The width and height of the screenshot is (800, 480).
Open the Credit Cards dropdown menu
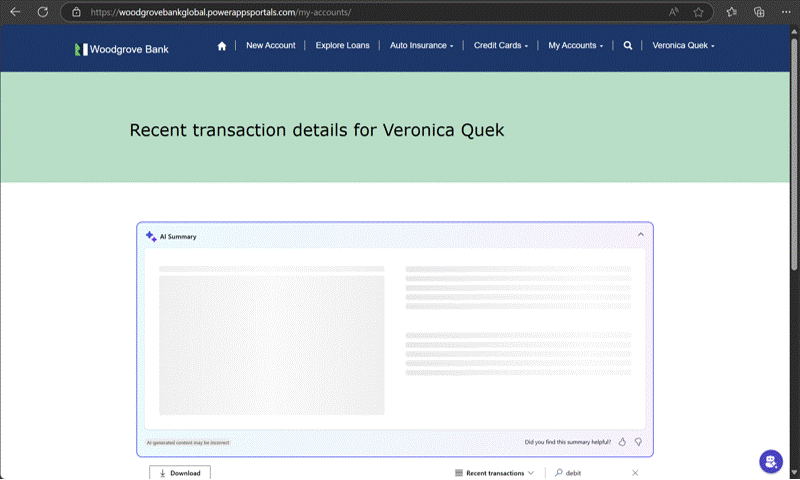pyautogui.click(x=501, y=45)
